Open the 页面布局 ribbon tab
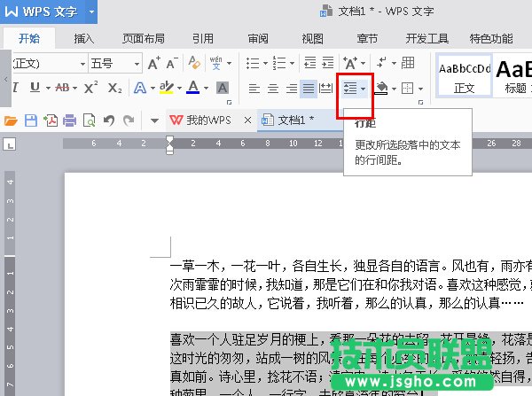The height and width of the screenshot is (396, 532). [x=143, y=39]
